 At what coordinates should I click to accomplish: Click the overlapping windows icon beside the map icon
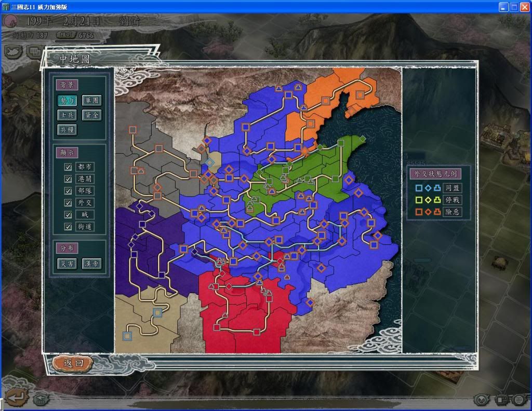pos(34,51)
